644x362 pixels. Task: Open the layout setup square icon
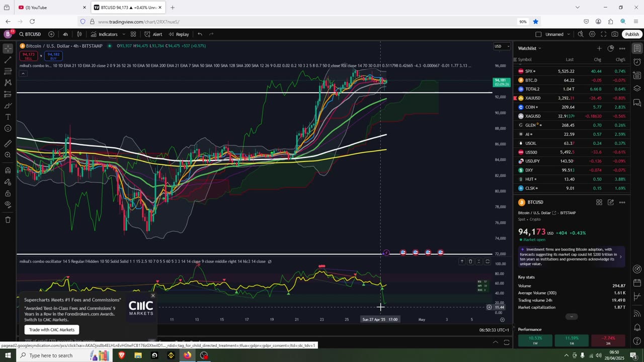pyautogui.click(x=538, y=34)
